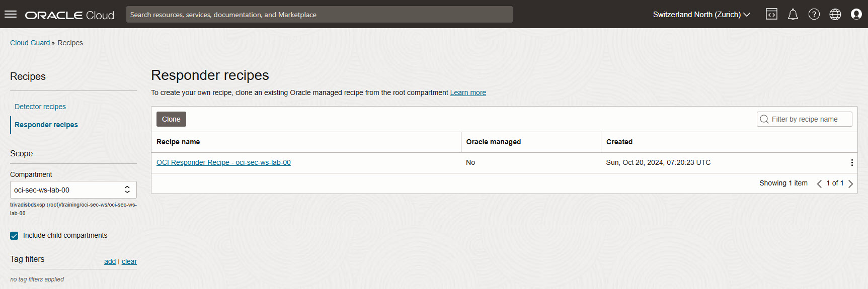Select Responder recipes in the sidebar

[46, 125]
